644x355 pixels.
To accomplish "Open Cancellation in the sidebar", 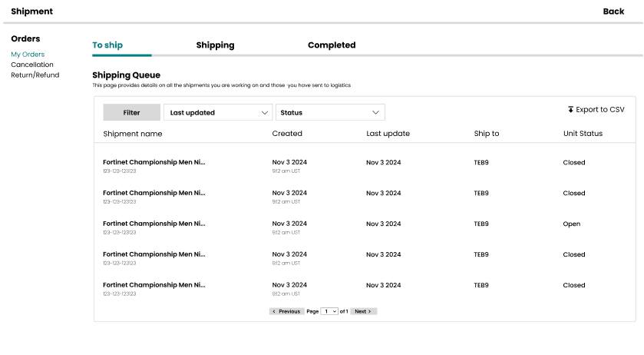I will click(32, 65).
